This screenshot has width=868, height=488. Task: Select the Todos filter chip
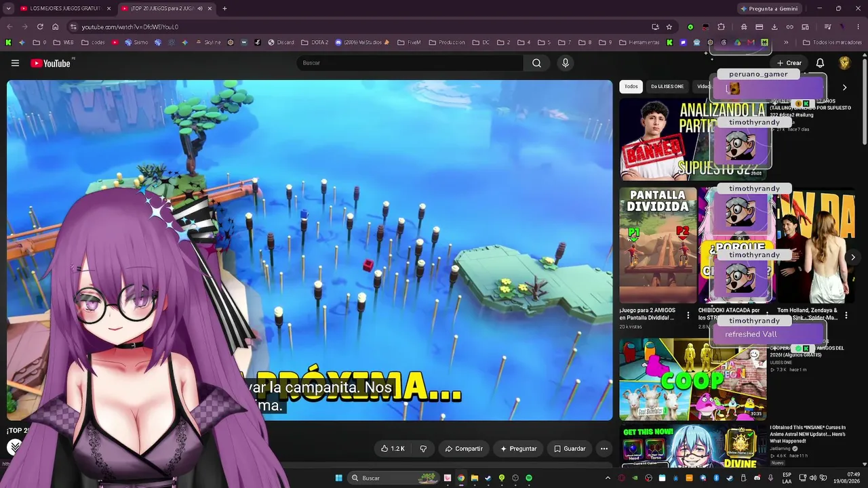(631, 87)
